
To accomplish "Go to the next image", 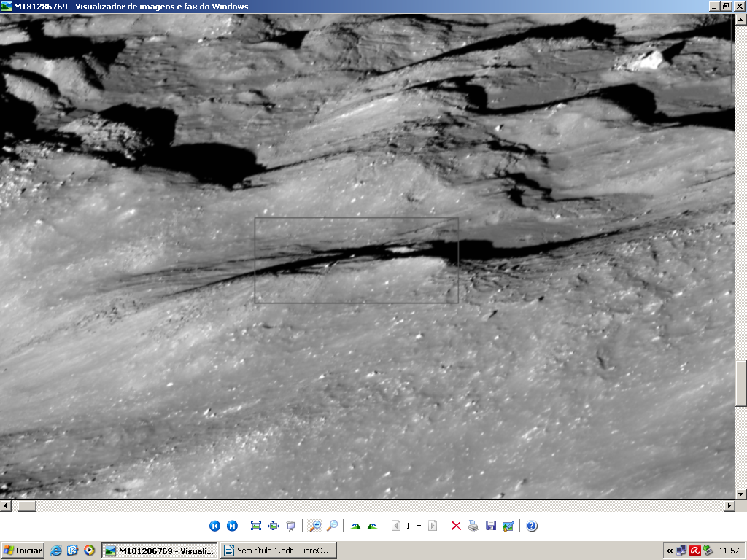I will (232, 526).
